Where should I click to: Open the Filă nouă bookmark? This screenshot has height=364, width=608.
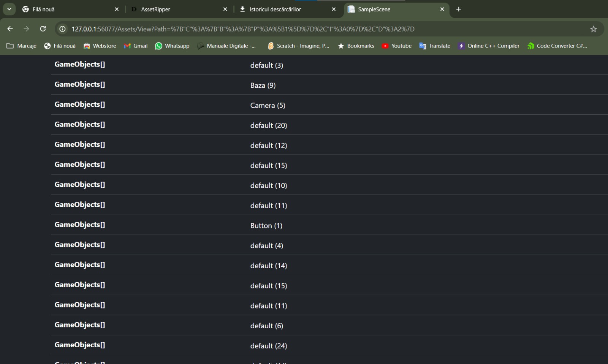pos(60,46)
